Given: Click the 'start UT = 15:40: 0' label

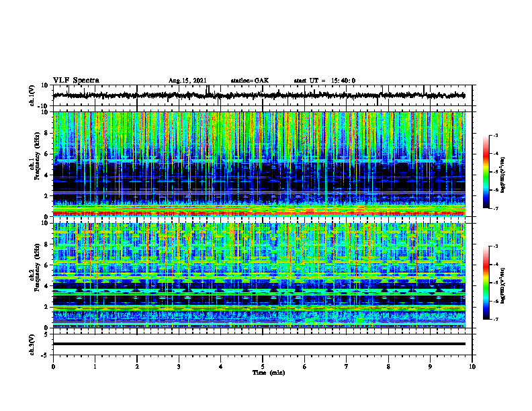Looking at the screenshot, I should click(324, 81).
